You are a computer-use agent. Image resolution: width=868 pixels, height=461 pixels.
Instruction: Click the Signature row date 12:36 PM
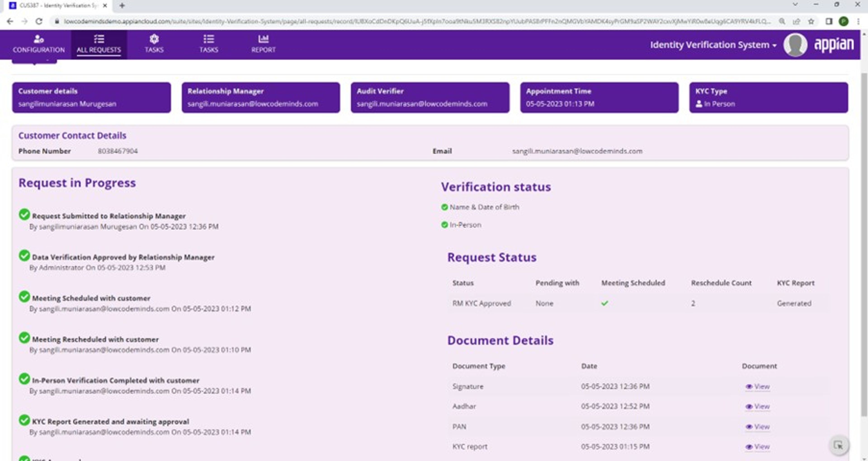coord(615,387)
